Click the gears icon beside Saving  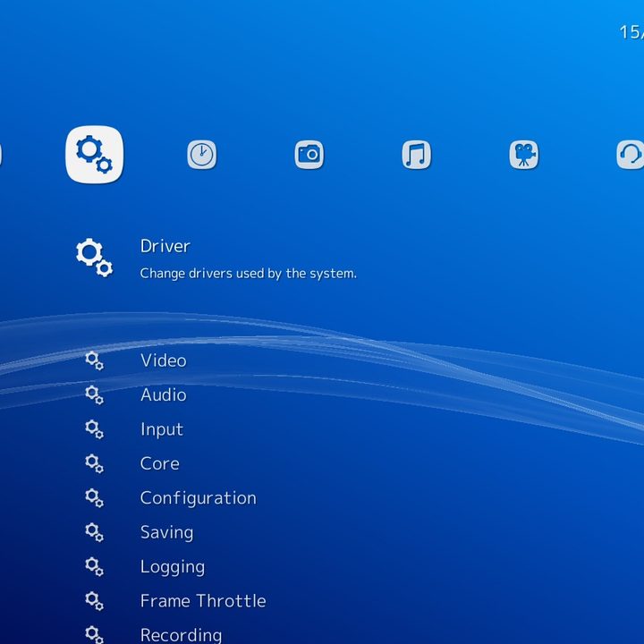[x=95, y=533]
